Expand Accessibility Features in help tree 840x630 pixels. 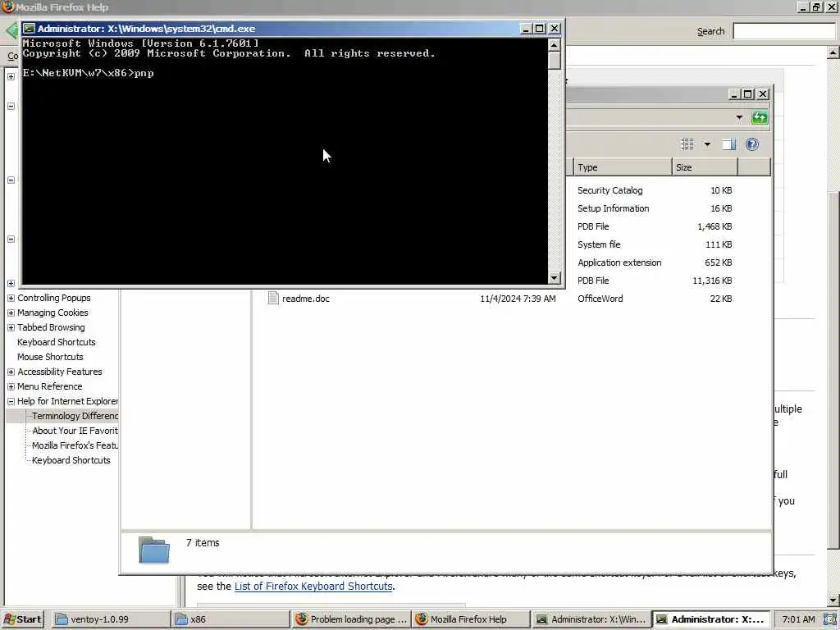tap(11, 372)
